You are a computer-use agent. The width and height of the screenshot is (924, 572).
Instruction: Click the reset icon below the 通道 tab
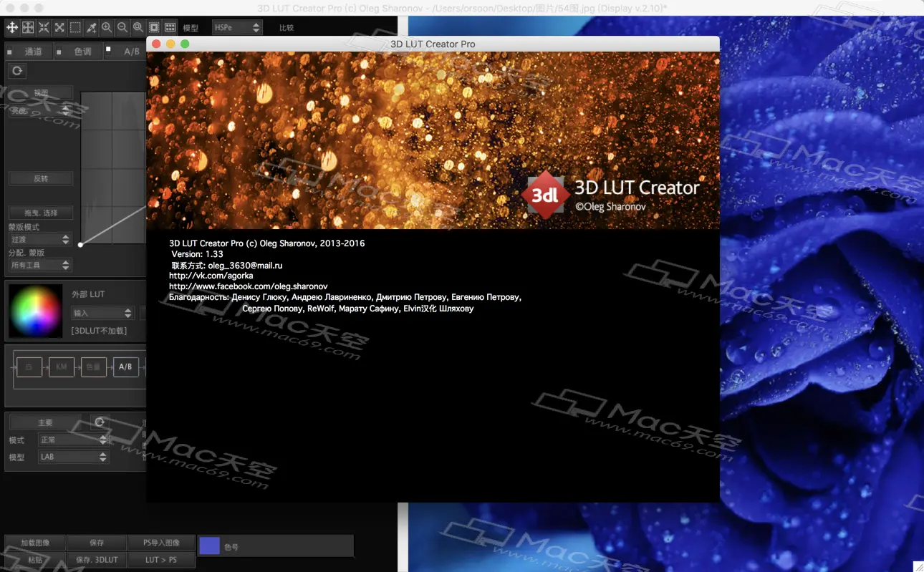pos(17,71)
